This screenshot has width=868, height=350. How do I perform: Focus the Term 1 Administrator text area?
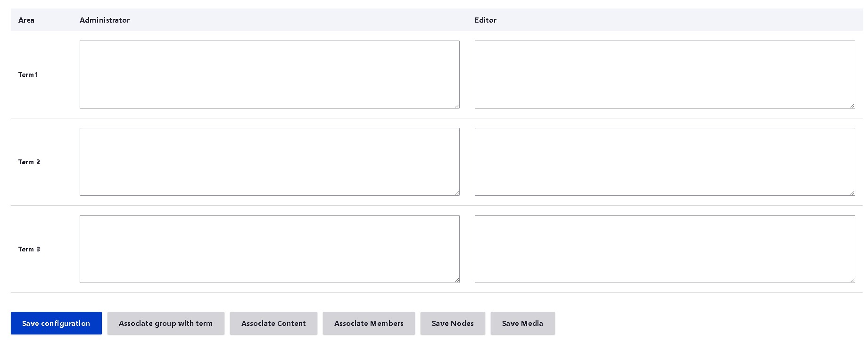pyautogui.click(x=269, y=75)
